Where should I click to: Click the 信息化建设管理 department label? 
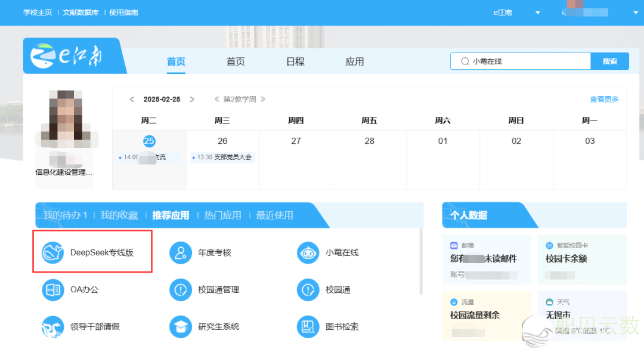coord(64,172)
